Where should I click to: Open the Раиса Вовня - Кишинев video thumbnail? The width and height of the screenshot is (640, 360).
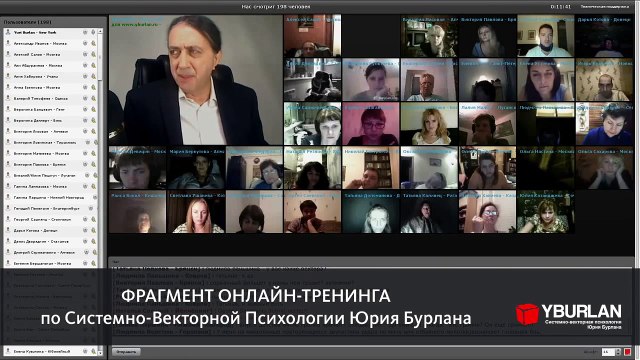click(x=138, y=212)
